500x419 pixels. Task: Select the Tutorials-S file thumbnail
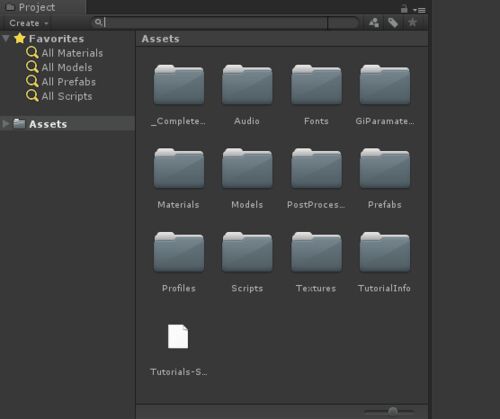(x=178, y=336)
